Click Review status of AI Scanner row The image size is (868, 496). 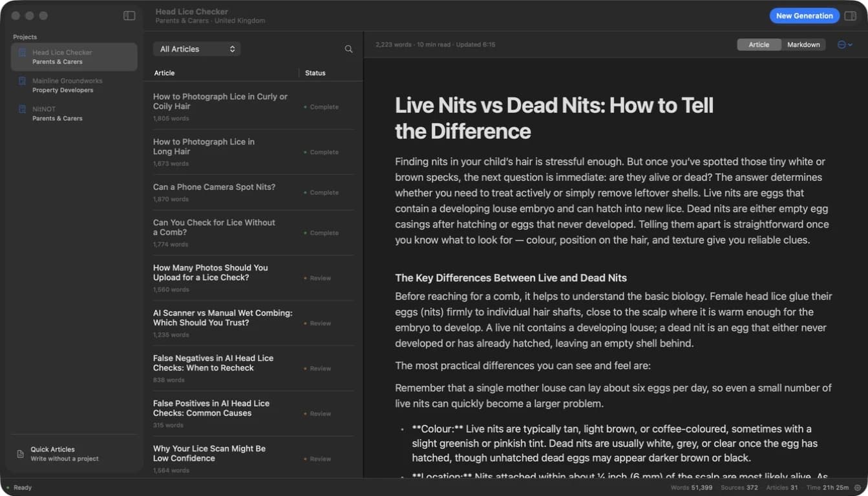[x=317, y=324]
